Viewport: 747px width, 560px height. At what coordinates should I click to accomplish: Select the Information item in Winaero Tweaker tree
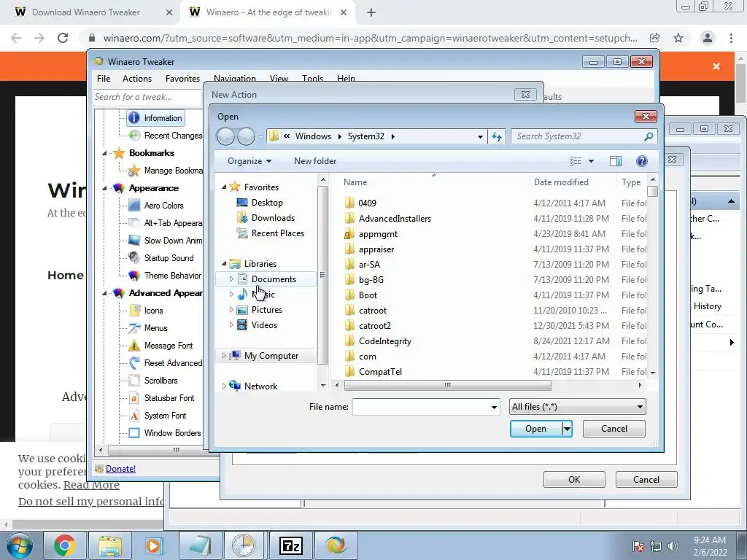(155, 117)
